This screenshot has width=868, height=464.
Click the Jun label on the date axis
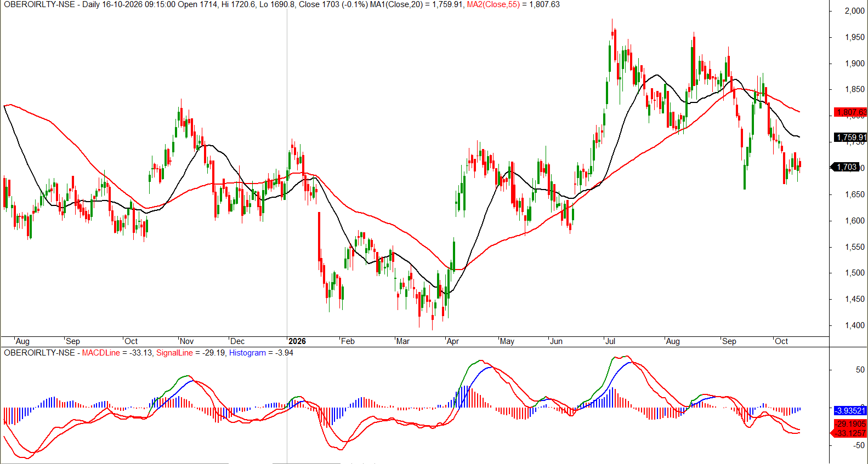click(x=557, y=341)
